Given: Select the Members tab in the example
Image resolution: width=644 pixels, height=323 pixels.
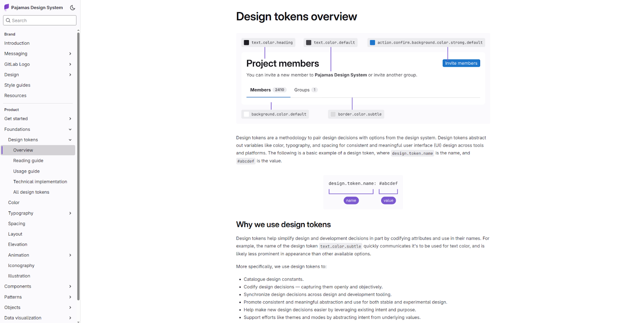Looking at the screenshot, I should [260, 89].
